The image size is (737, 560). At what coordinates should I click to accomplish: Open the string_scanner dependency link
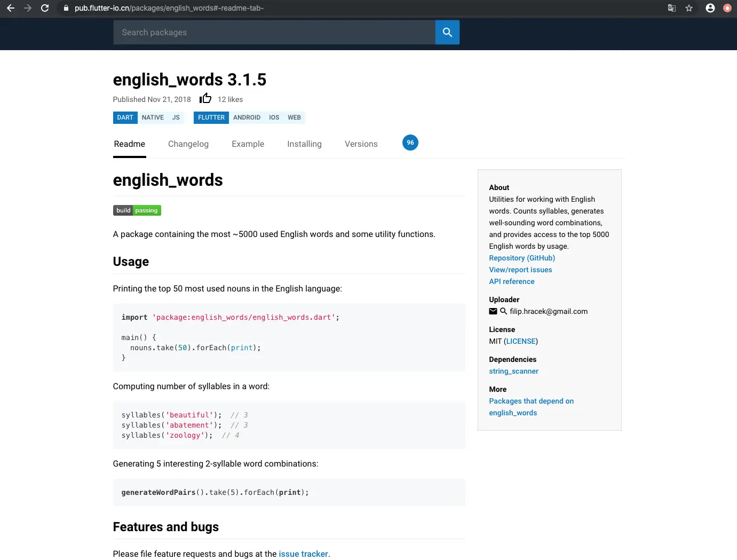click(x=513, y=371)
